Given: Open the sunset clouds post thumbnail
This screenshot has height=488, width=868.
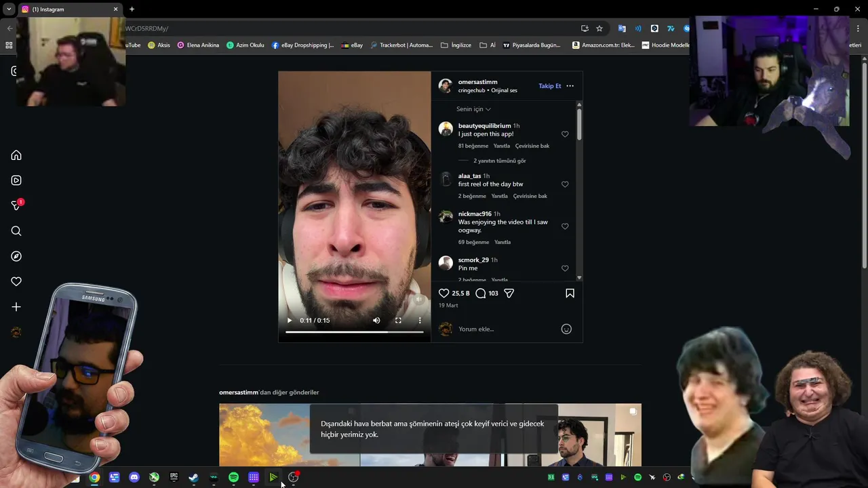Looking at the screenshot, I should [290, 435].
